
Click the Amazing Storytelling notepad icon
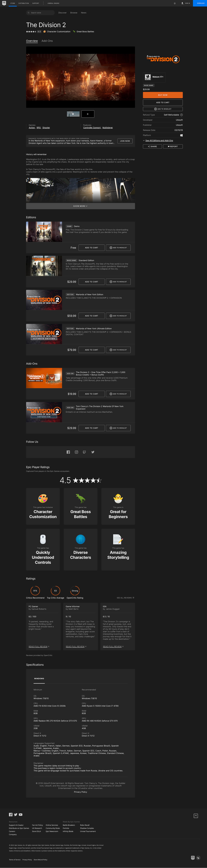(x=118, y=539)
